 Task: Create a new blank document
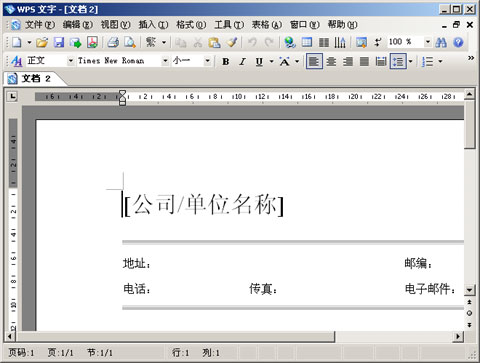17,42
